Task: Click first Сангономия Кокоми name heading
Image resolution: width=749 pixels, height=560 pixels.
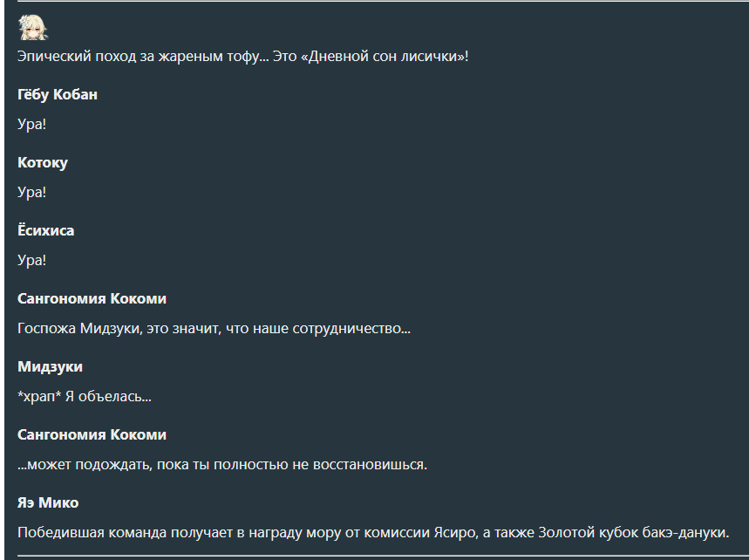Action: point(92,298)
